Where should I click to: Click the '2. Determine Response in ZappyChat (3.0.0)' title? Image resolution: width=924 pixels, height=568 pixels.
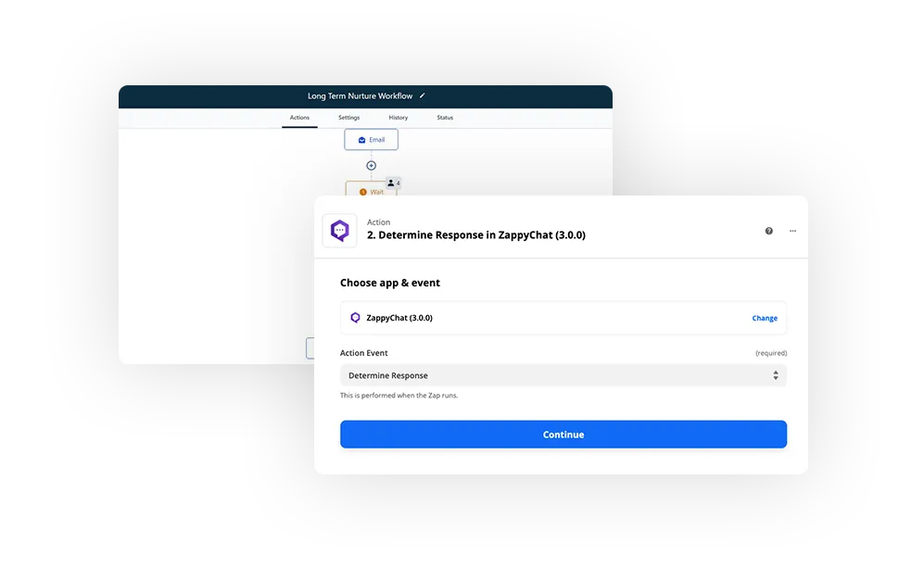476,235
